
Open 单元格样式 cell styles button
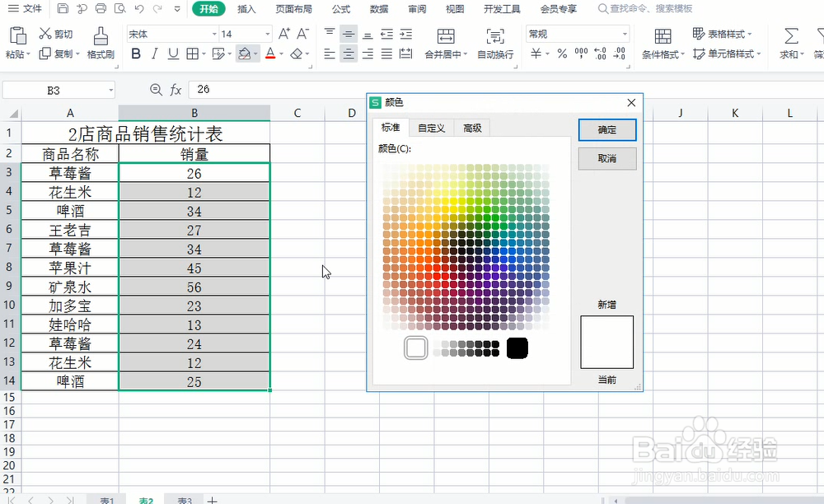[x=727, y=54]
